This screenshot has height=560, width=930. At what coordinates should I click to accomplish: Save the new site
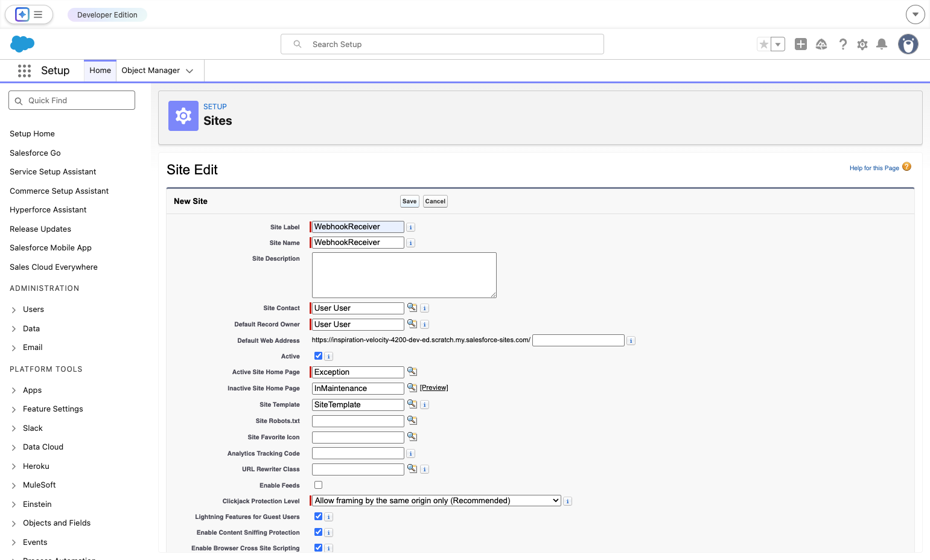tap(410, 202)
